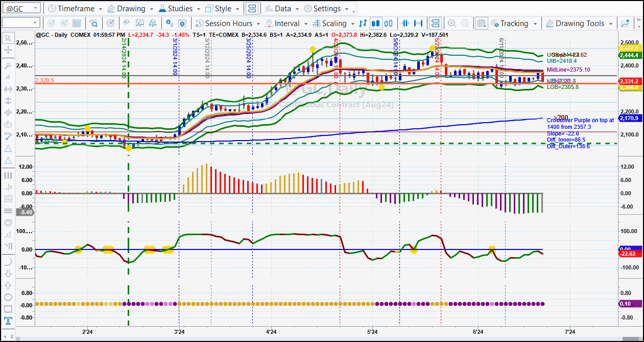644x342 pixels.
Task: Switch chart type to hollow candlesticks
Action: pyautogui.click(x=389, y=24)
